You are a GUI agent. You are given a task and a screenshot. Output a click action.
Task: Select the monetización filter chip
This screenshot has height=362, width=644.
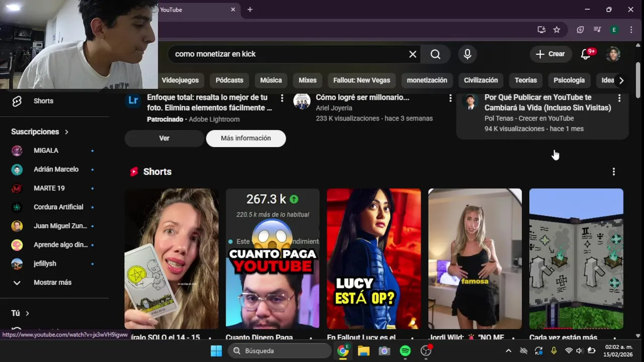427,80
